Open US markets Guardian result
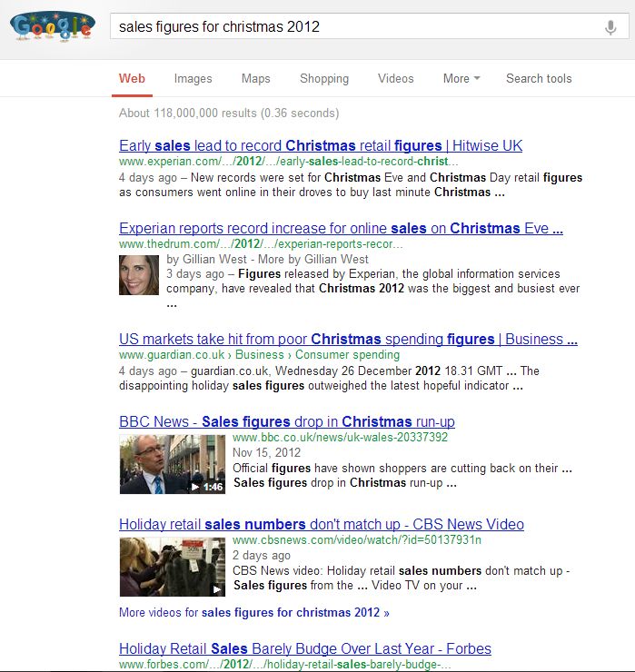 348,339
